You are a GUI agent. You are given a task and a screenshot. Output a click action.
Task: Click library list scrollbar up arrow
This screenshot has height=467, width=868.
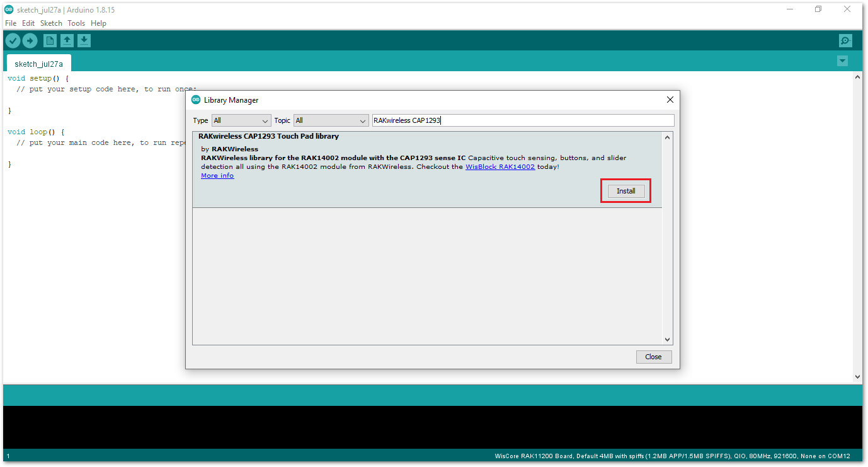(668, 137)
